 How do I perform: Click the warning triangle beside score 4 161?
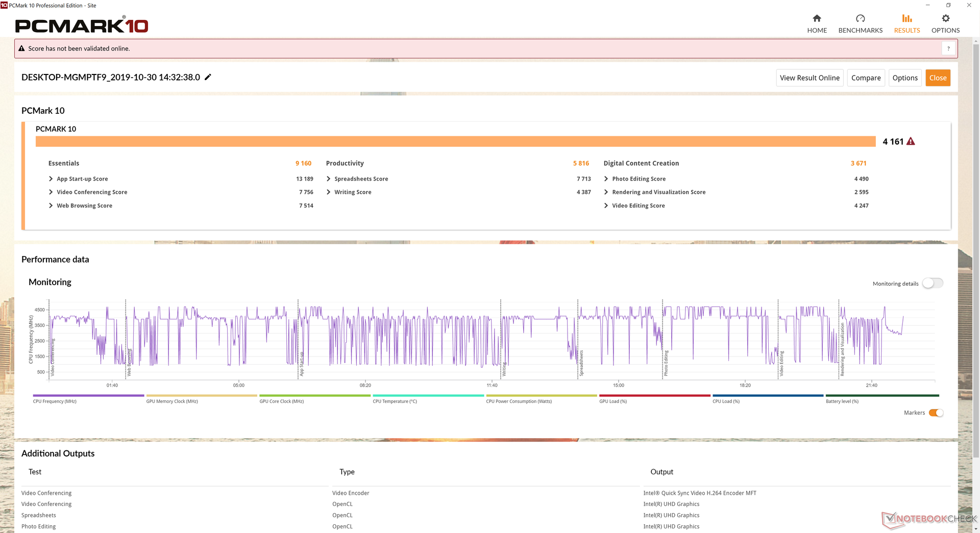pos(911,141)
